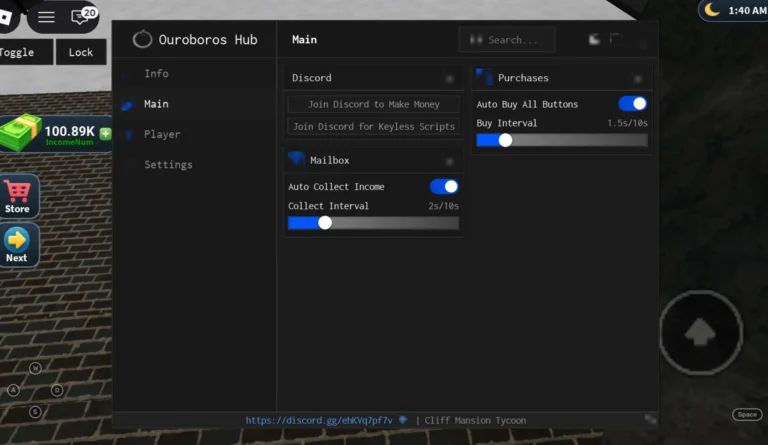Click the Mailbox section header
This screenshot has height=445, width=768.
tap(373, 160)
